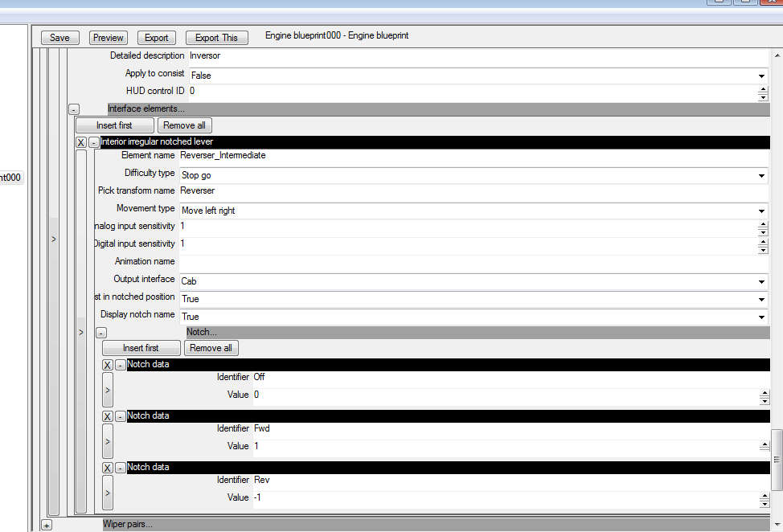Collapse the Off notch data block

click(120, 365)
